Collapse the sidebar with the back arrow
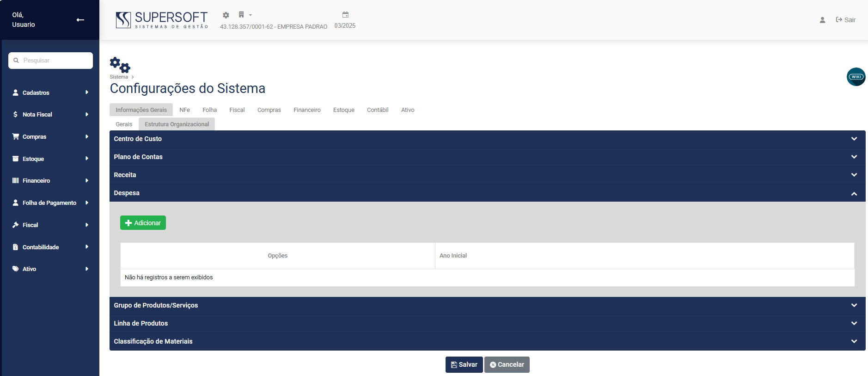This screenshot has height=376, width=868. [80, 20]
